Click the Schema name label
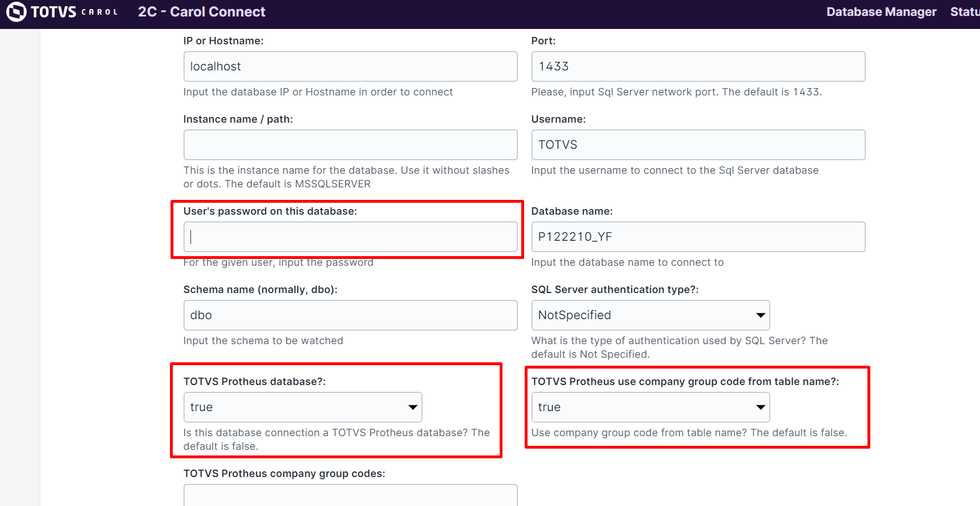Image resolution: width=980 pixels, height=506 pixels. [260, 290]
